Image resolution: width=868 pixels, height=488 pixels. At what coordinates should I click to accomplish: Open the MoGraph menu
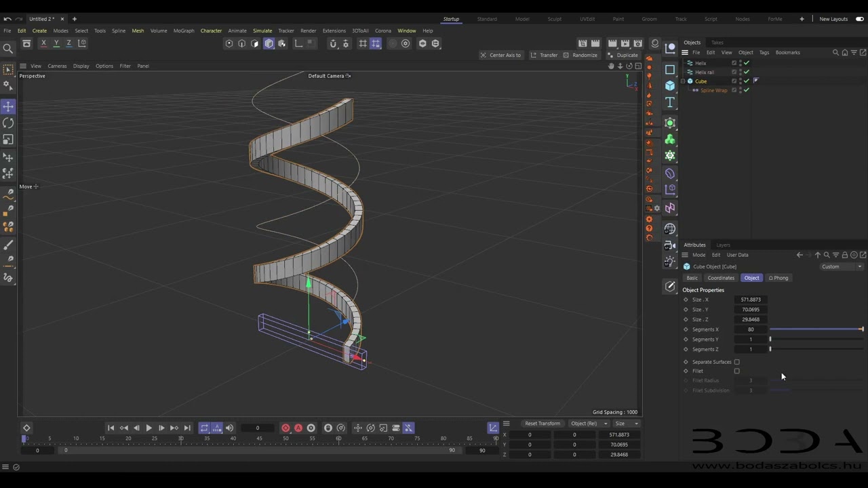point(183,30)
